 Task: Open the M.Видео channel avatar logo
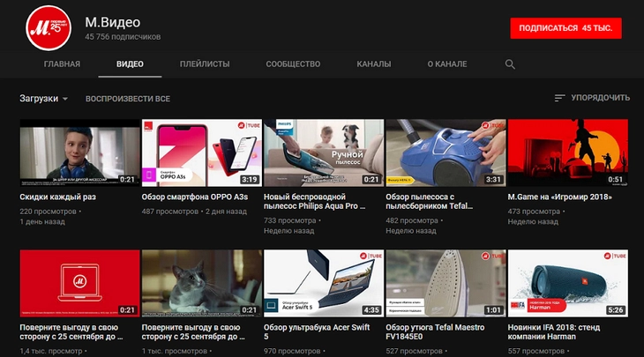(49, 28)
